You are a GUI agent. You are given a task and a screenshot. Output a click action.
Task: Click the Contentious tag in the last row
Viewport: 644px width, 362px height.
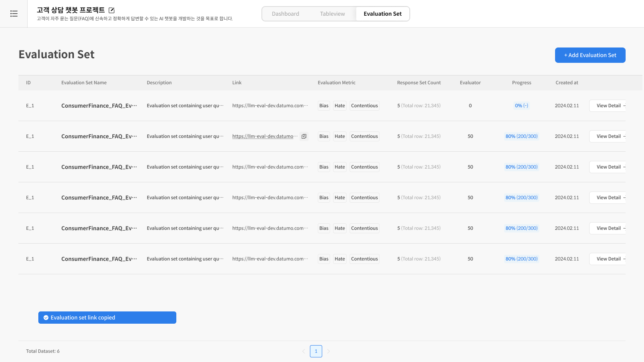tap(364, 259)
